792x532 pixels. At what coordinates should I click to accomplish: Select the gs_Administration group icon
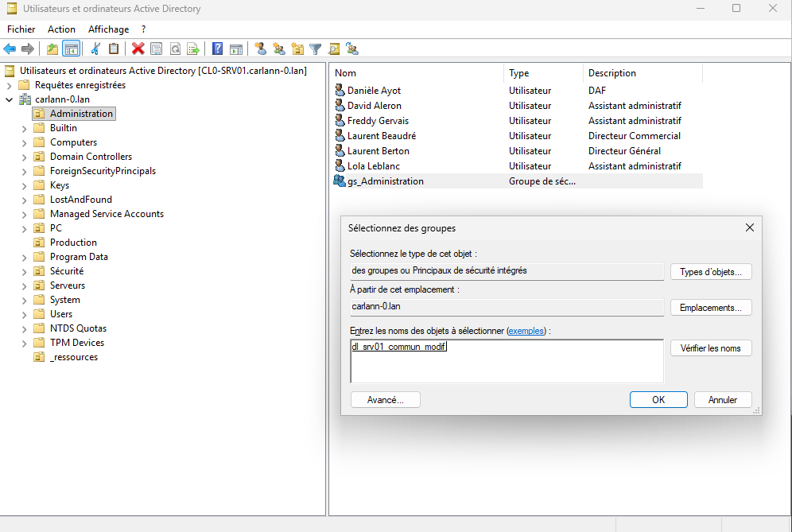pos(340,181)
